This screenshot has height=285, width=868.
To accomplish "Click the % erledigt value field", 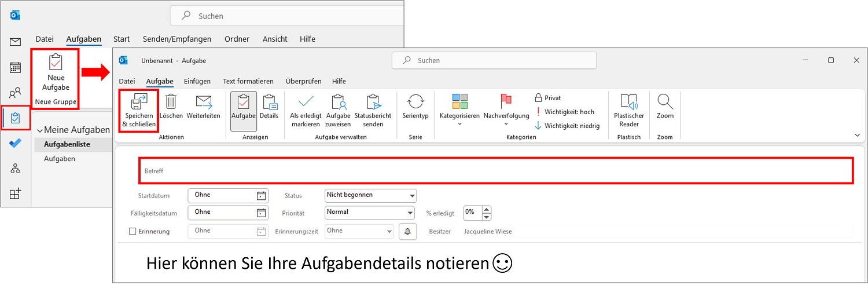I will click(473, 213).
